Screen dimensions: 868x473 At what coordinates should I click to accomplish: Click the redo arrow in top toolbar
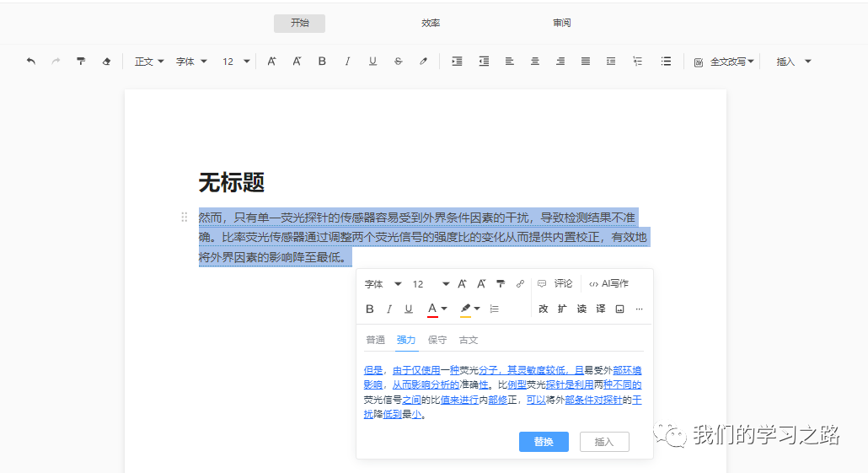[x=56, y=62]
